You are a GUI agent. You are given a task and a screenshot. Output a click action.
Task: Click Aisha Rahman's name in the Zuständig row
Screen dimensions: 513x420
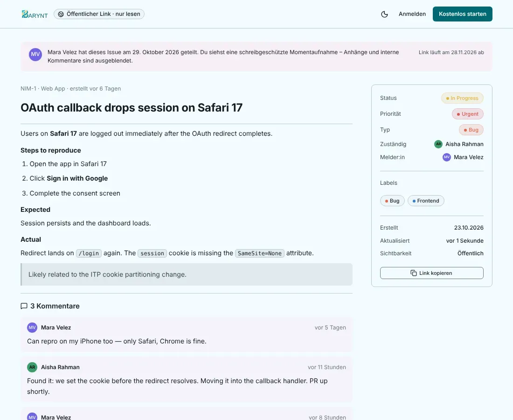[x=464, y=144]
